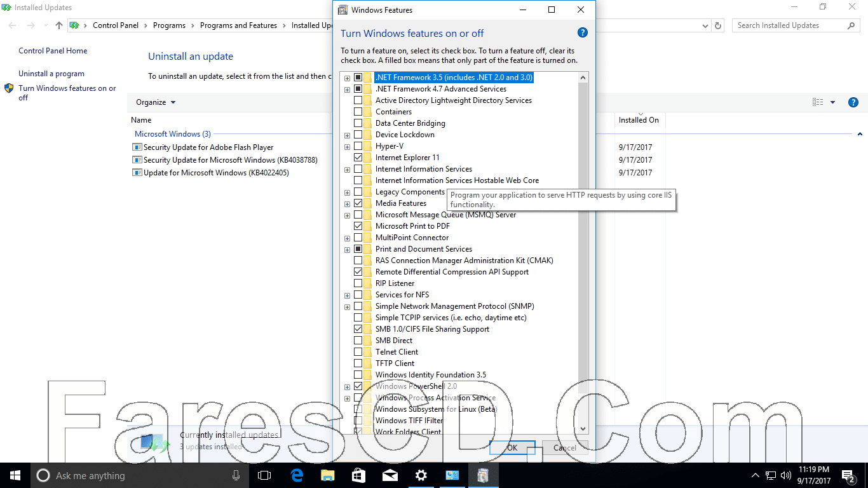Screen dimensions: 868x488
Task: Disable SMB 1.0/CIFS File Sharing Support checkbox
Action: (358, 329)
